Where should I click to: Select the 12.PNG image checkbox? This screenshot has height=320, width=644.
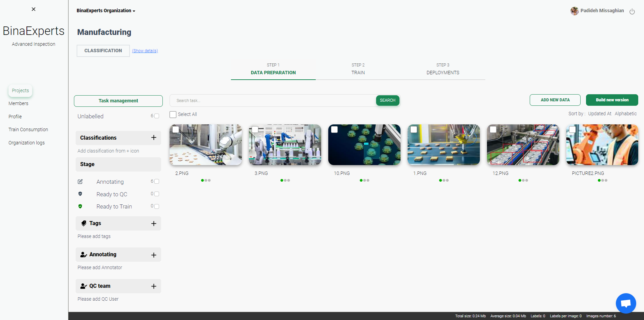click(x=493, y=129)
